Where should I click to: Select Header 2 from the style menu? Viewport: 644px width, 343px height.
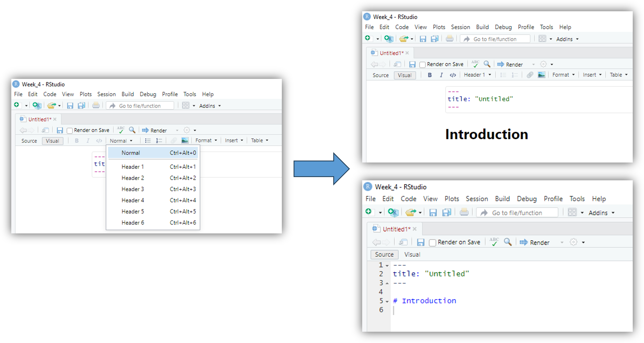click(133, 178)
